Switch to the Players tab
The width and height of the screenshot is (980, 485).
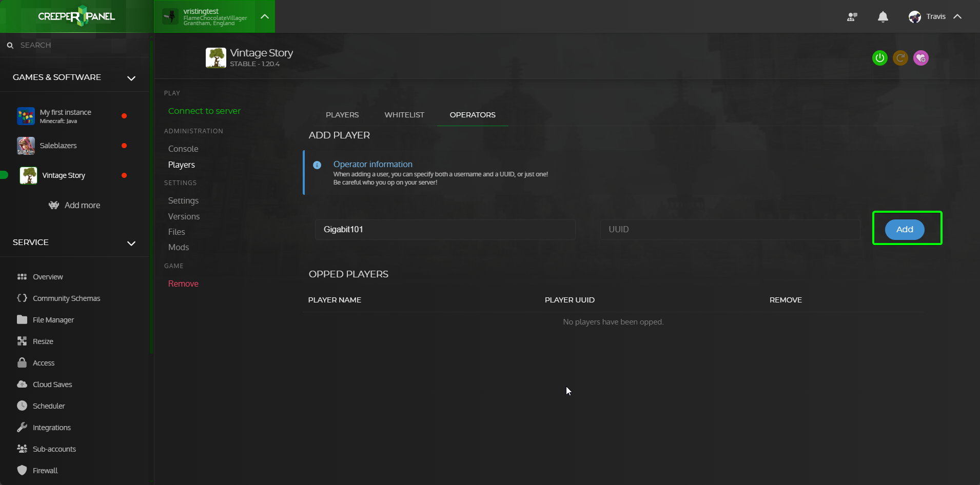tap(342, 115)
